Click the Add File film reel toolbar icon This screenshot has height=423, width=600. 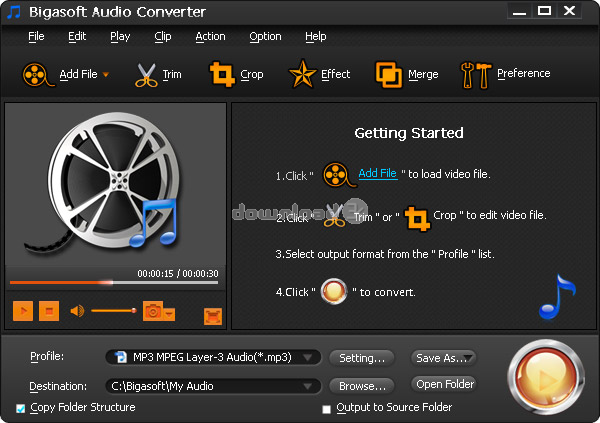click(37, 74)
